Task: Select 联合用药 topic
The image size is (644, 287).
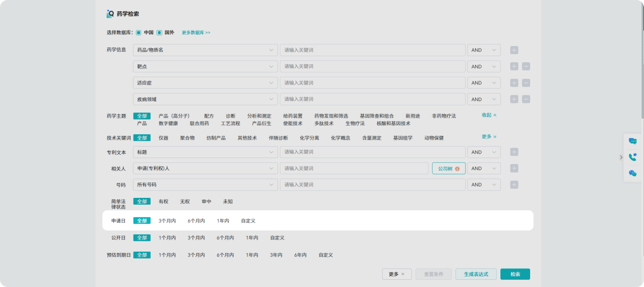Action: [x=200, y=123]
